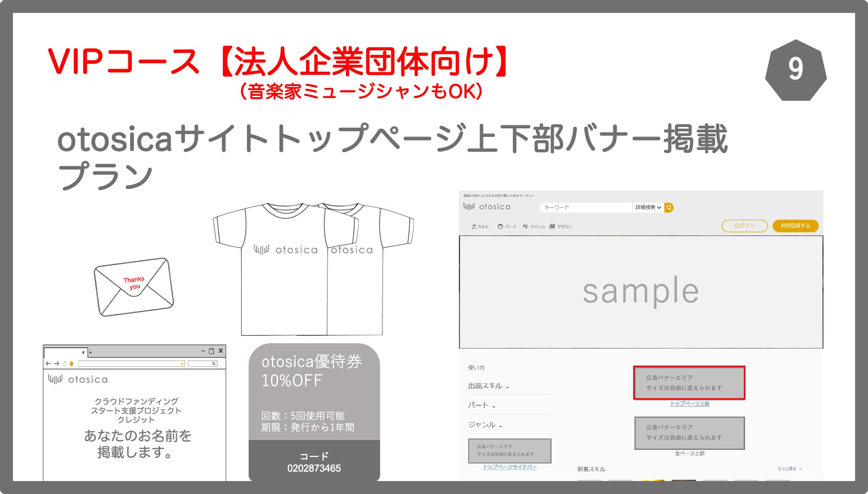Click the orange search magnifier button
Image resolution: width=868 pixels, height=494 pixels.
[668, 207]
